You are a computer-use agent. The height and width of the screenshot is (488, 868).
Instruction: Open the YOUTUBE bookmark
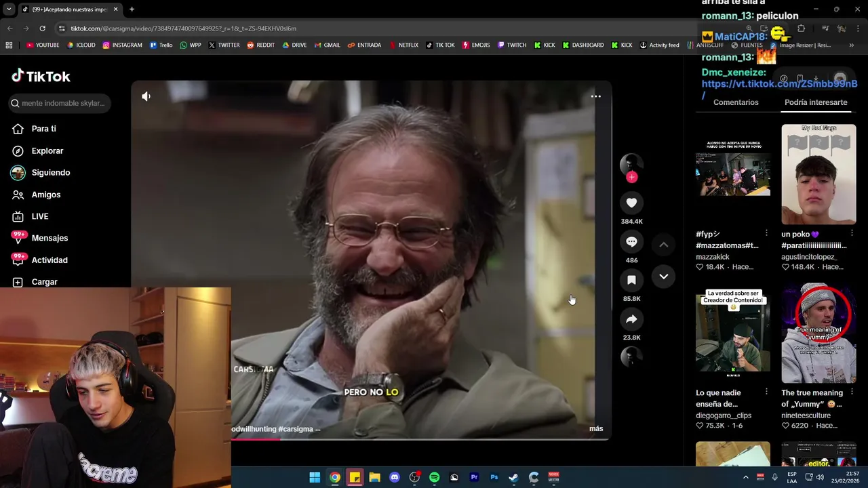43,45
